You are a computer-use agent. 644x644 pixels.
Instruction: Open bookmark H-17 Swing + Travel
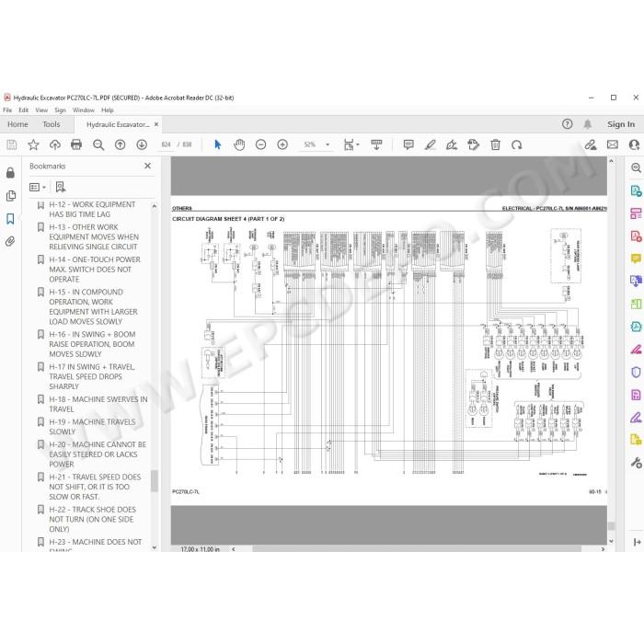92,376
